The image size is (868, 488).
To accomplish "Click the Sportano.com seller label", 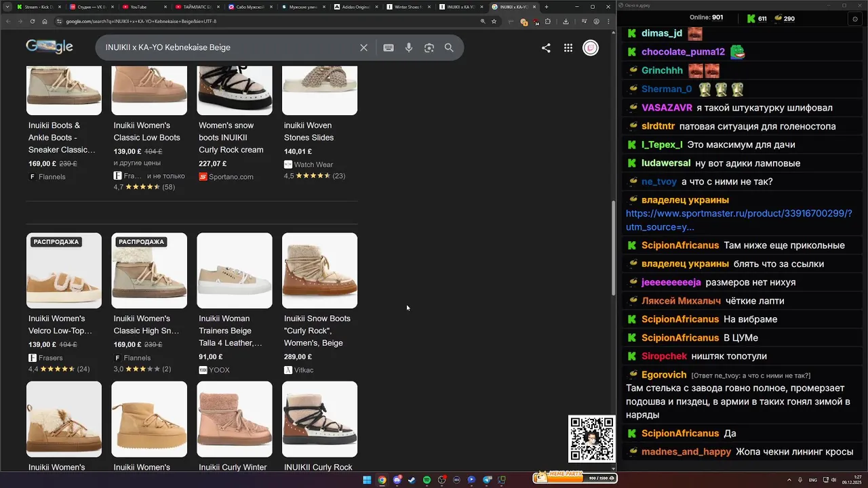I will [x=232, y=177].
